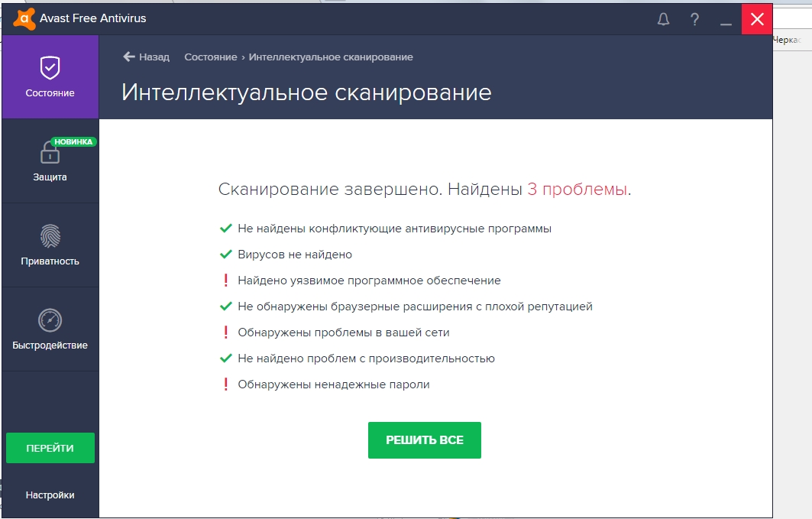The height and width of the screenshot is (519, 812).
Task: Open the Быстродействие speedometer icon
Action: click(x=50, y=320)
